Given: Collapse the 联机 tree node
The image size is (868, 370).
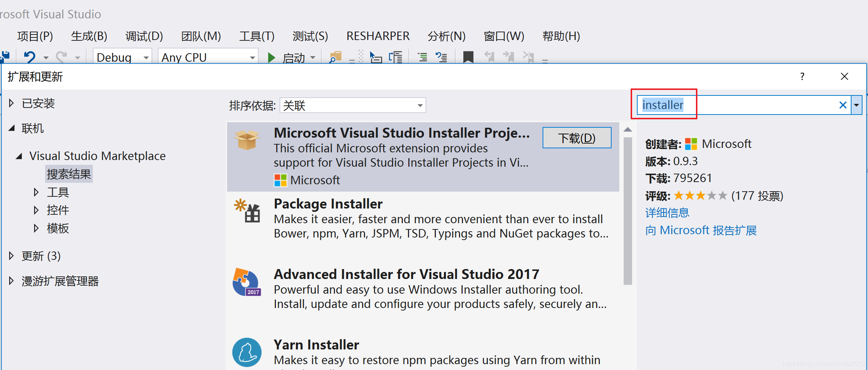Looking at the screenshot, I should pos(12,128).
